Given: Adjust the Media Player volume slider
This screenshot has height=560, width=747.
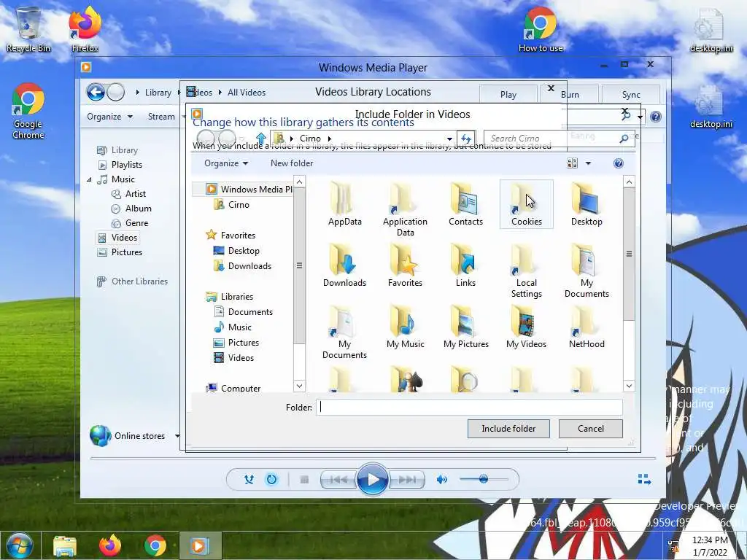Looking at the screenshot, I should pyautogui.click(x=483, y=479).
